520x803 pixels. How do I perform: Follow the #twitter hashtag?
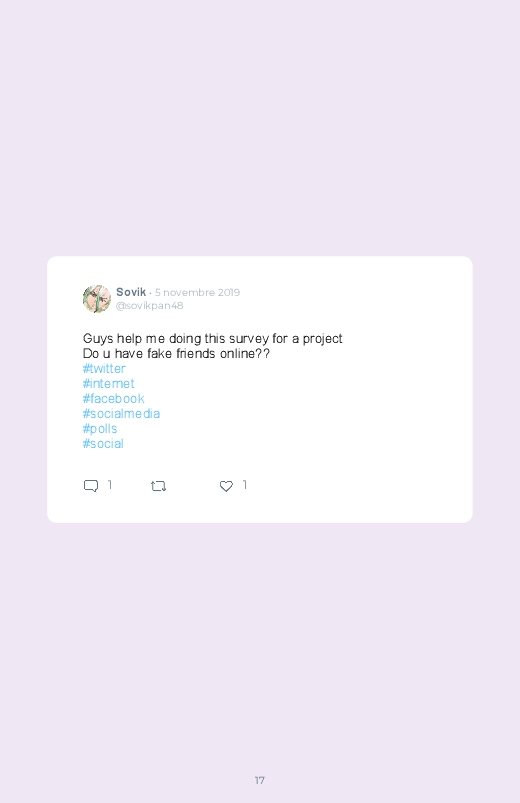[104, 368]
